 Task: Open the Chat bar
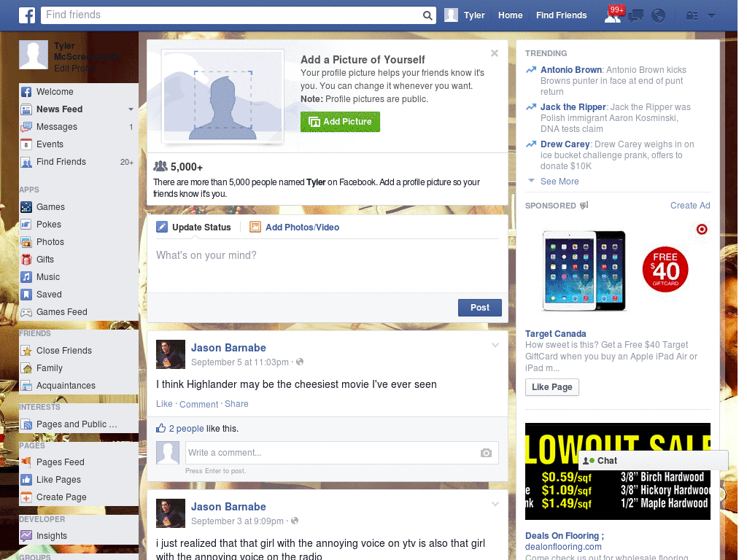click(x=653, y=461)
